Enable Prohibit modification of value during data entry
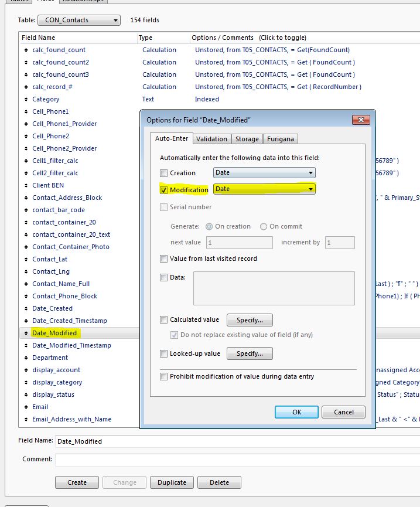The height and width of the screenshot is (507, 420). click(164, 377)
